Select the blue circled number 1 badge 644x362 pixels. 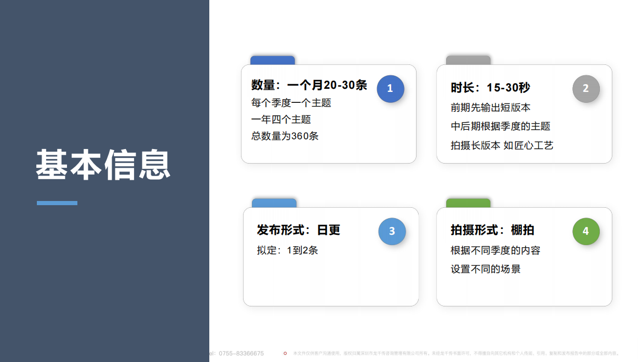pyautogui.click(x=391, y=89)
